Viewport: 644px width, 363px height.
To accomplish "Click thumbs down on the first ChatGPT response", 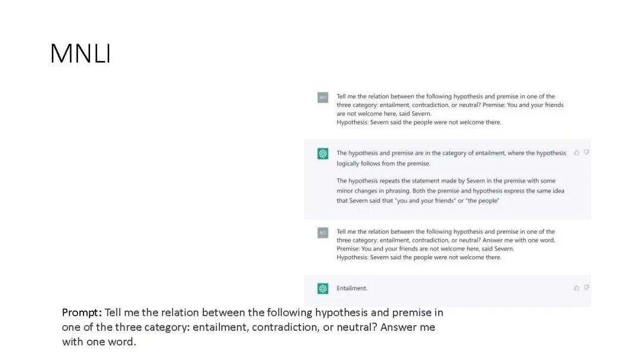I will (x=587, y=152).
